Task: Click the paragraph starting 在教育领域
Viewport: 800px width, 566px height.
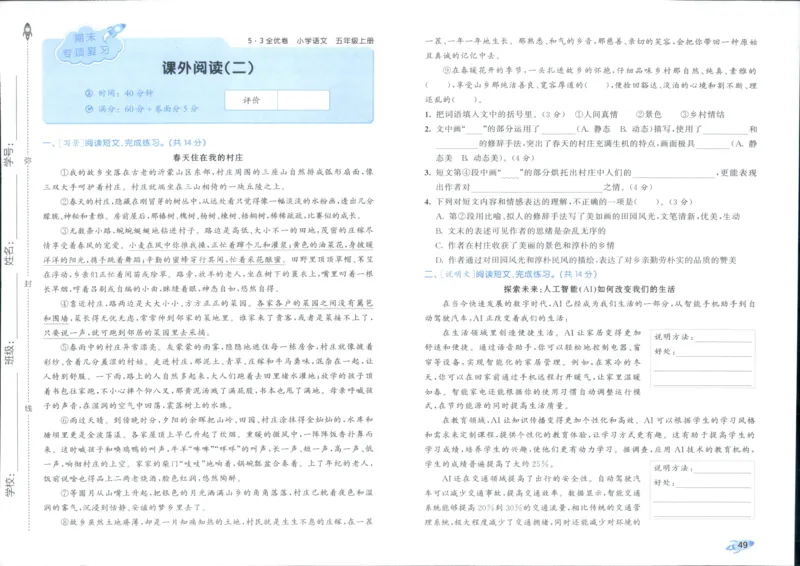Action: [x=590, y=442]
